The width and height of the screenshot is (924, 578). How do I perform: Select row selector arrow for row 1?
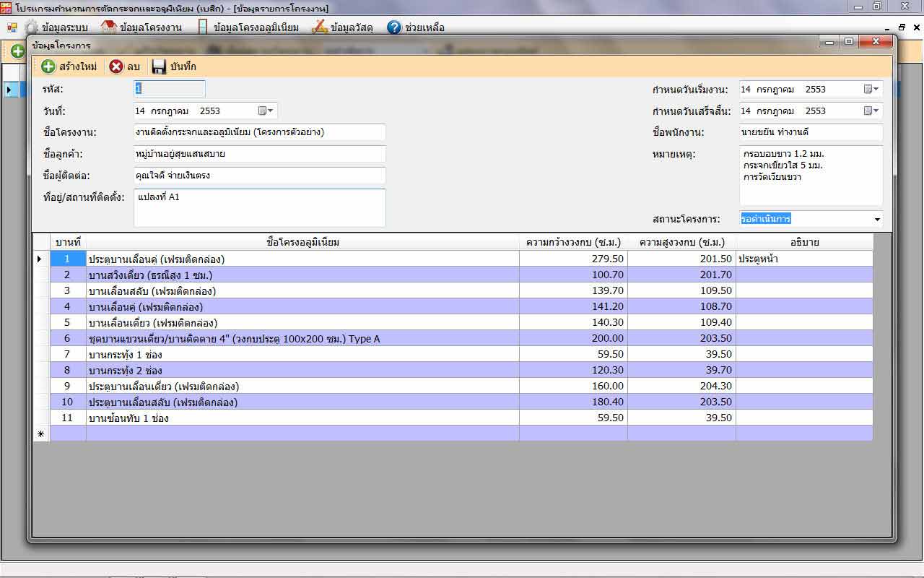point(41,259)
